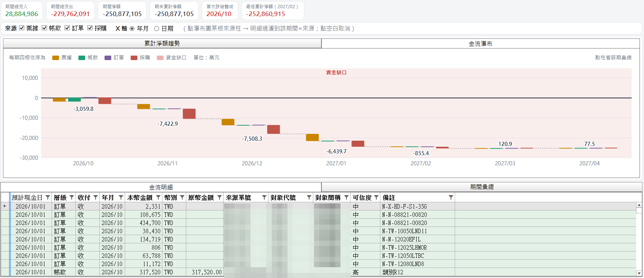Switch to 期間彙總 tab
This screenshot has width=644, height=278.
pyautogui.click(x=482, y=187)
